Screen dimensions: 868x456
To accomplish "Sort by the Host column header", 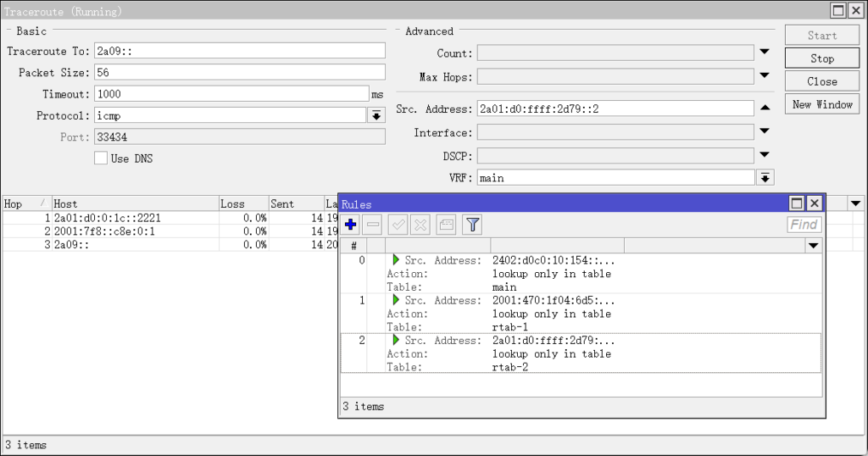I will (135, 203).
